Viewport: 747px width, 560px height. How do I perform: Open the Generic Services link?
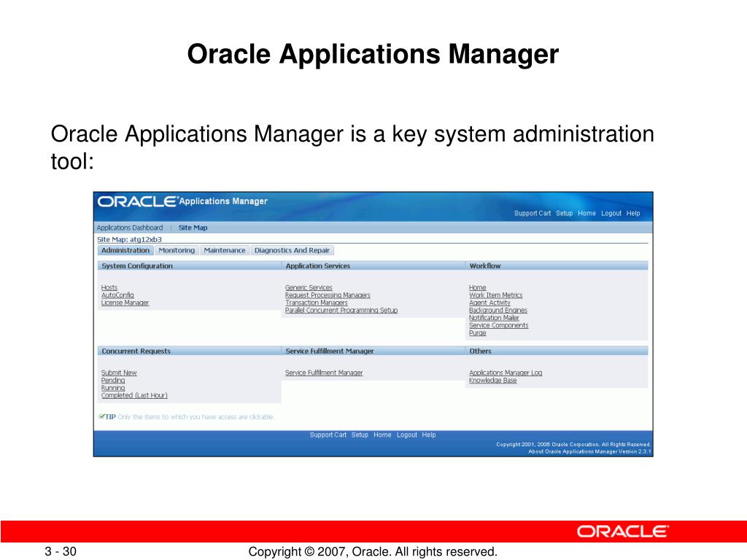[309, 287]
